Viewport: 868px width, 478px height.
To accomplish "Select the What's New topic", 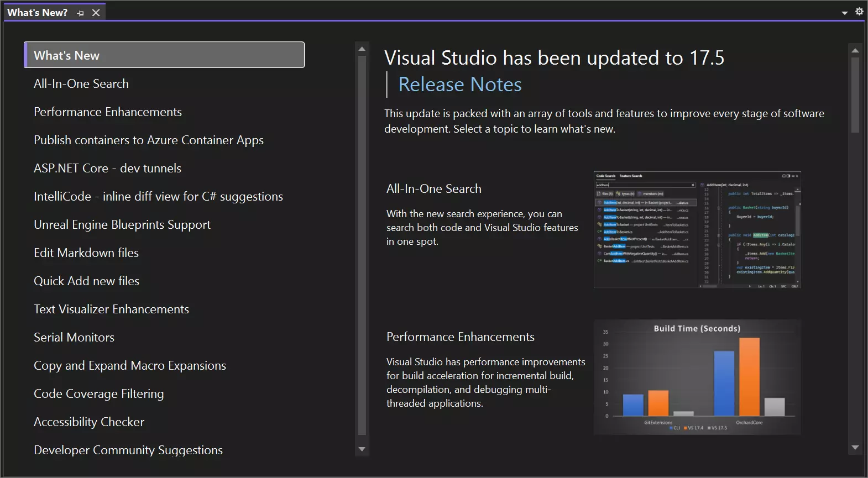I will [x=164, y=55].
